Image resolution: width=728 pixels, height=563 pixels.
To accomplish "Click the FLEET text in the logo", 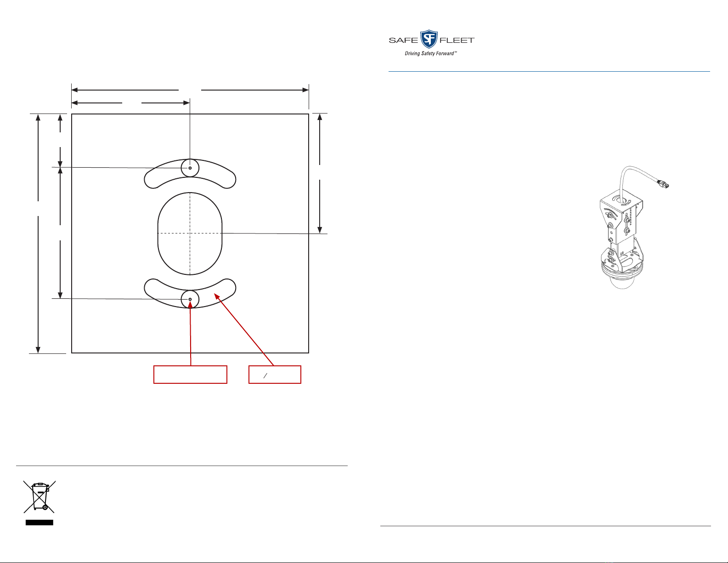I will (x=457, y=40).
